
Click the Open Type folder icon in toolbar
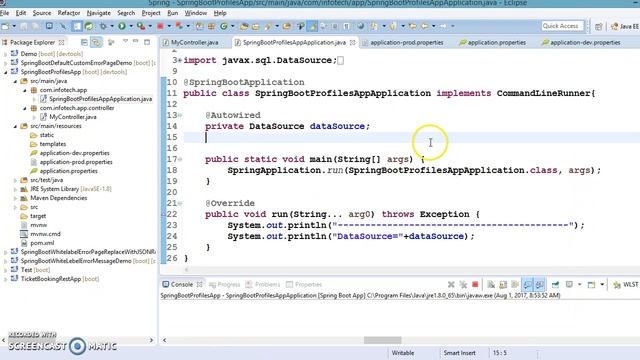point(244,26)
